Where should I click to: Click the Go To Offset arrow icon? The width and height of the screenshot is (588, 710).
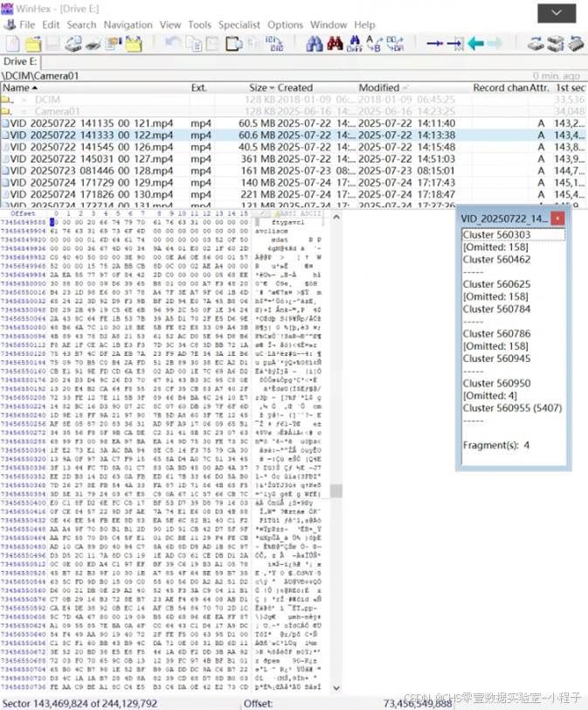coord(435,44)
